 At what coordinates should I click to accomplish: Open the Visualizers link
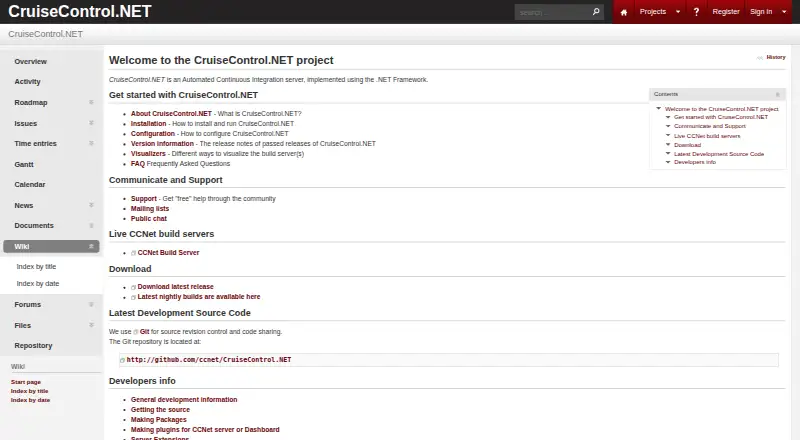pos(148,154)
